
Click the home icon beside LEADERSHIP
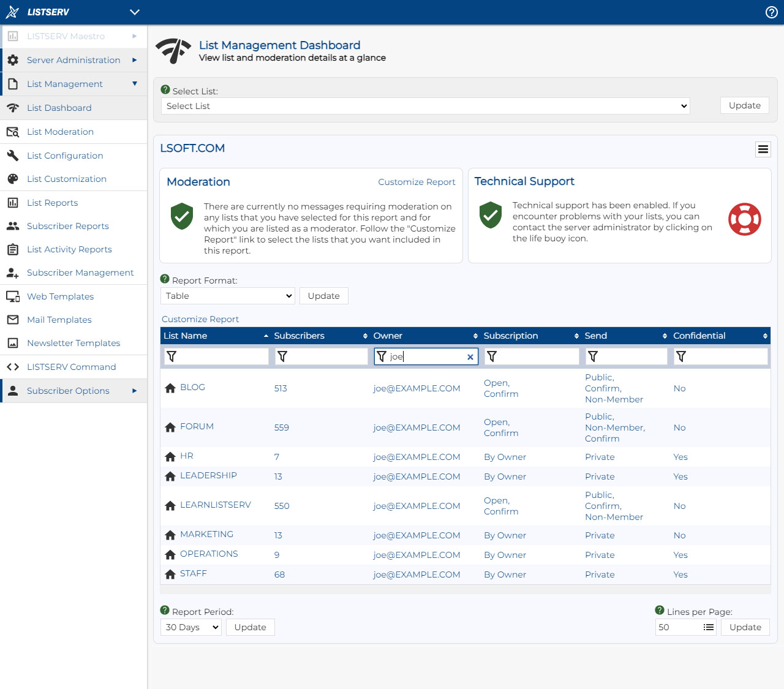tap(170, 476)
